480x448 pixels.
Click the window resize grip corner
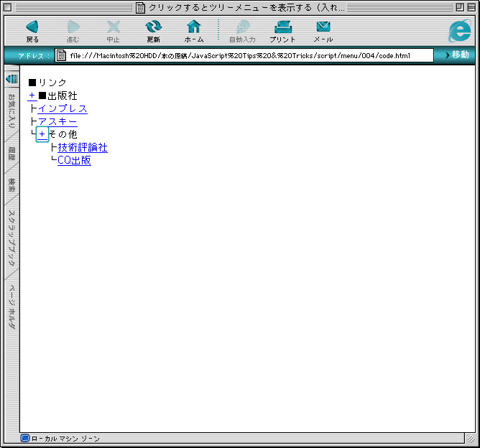[471, 439]
